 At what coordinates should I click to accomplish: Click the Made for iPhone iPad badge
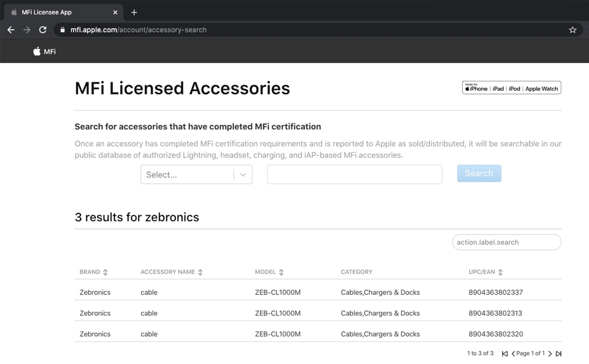[512, 88]
